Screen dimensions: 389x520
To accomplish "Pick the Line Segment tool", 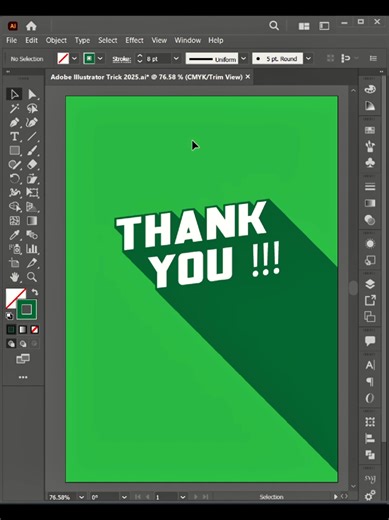I will pyautogui.click(x=32, y=137).
